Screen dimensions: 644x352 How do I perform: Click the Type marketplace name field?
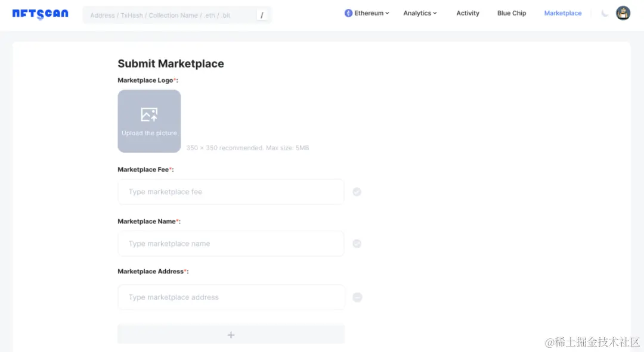(231, 244)
